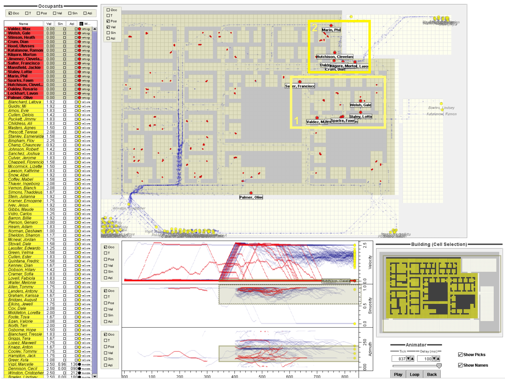Select the Marin, Phil marker on the map
Screen dimensions: 506x380
[331, 26]
